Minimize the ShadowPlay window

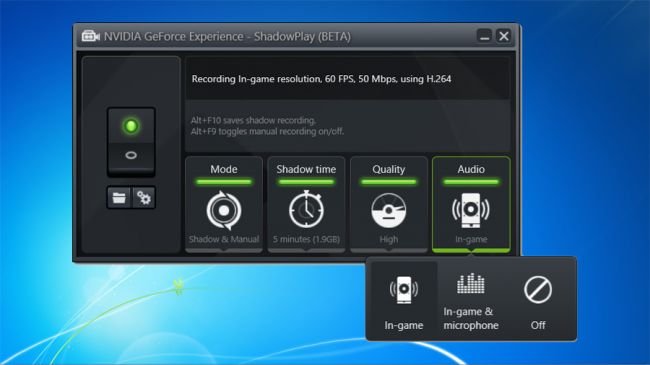tap(484, 36)
